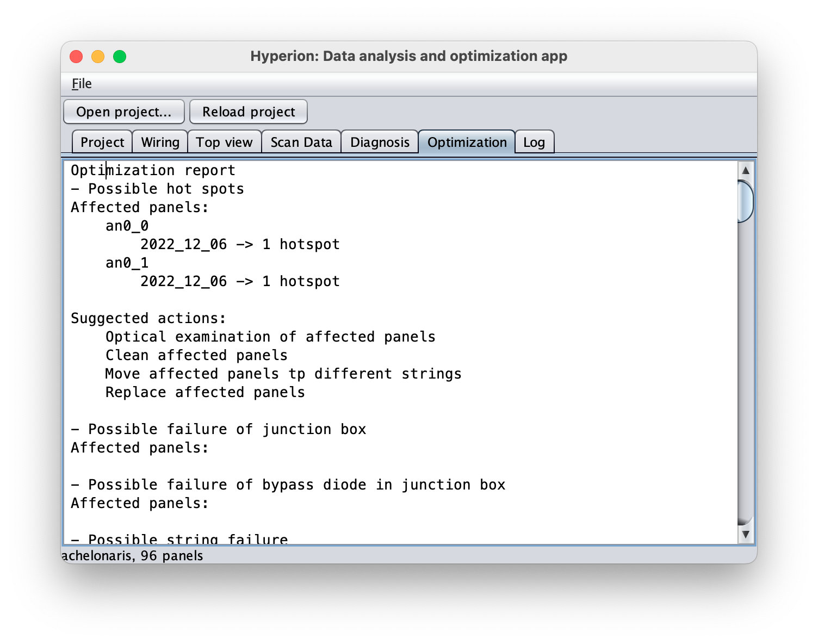Go to the Scan Data tab

tap(301, 142)
